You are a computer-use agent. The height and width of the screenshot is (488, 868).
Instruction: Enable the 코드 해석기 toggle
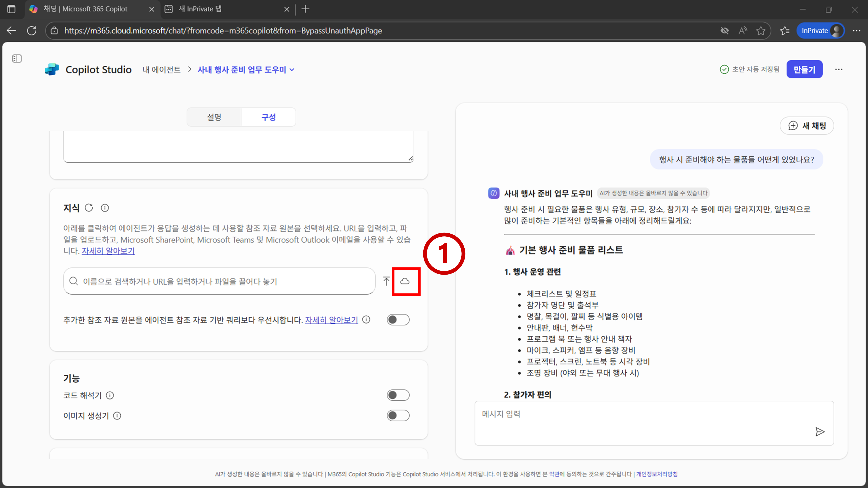click(398, 395)
